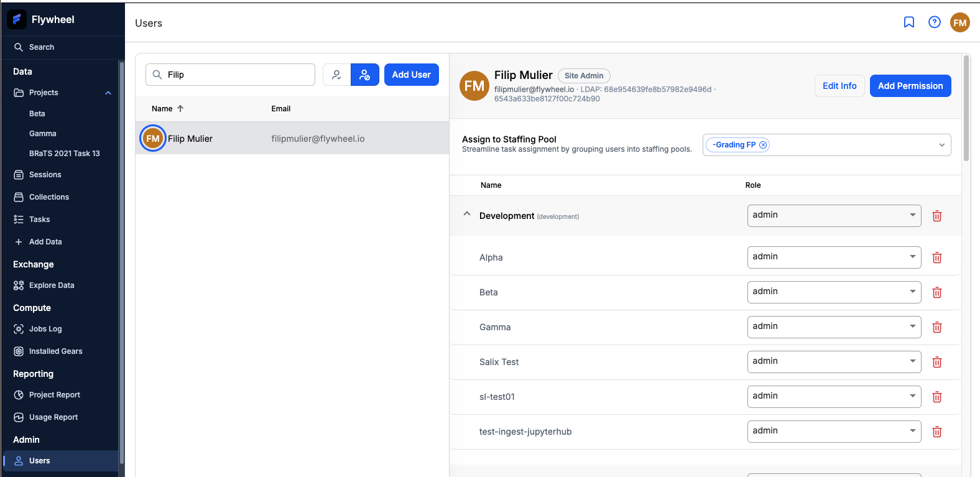Viewport: 980px width, 477px height.
Task: Click the Add User button
Action: point(411,75)
